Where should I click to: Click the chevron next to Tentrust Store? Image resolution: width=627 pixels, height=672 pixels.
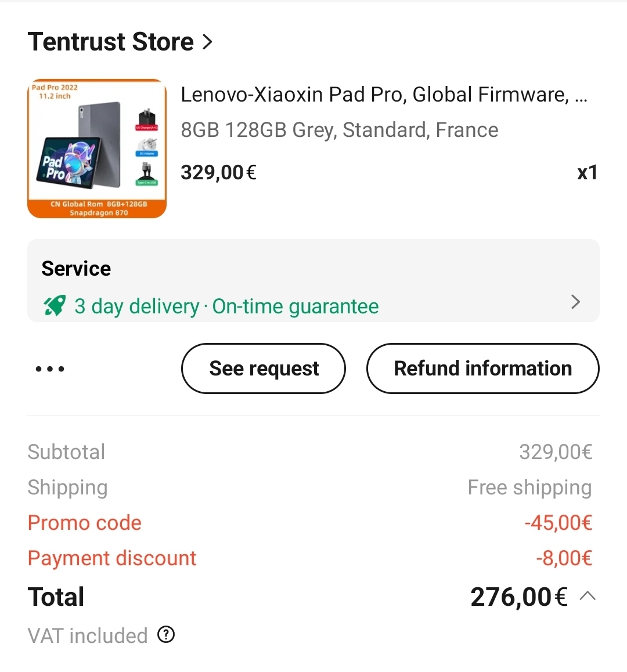pyautogui.click(x=207, y=42)
